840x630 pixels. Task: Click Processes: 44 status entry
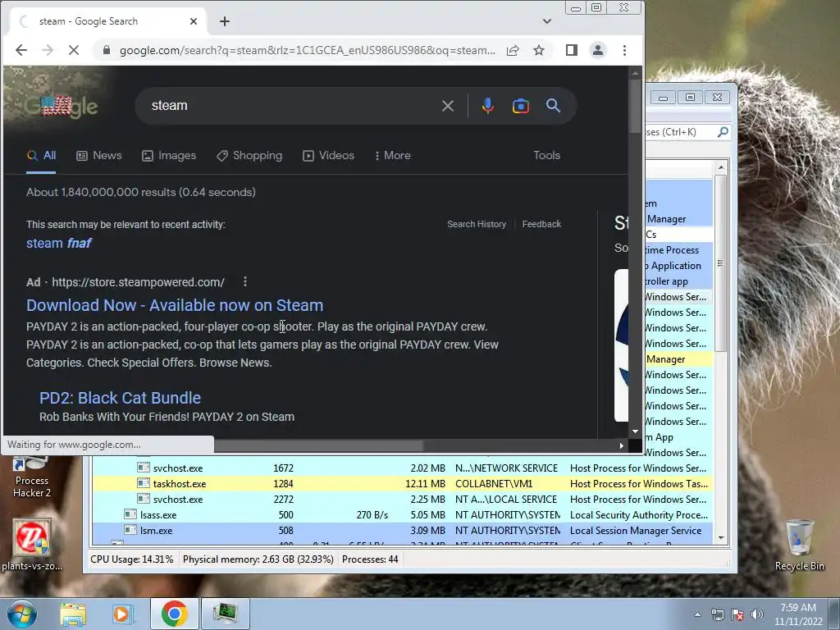pos(370,559)
